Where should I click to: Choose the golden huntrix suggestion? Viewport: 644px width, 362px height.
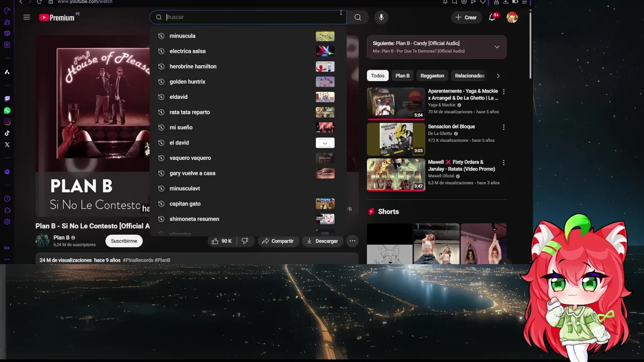[x=248, y=81]
